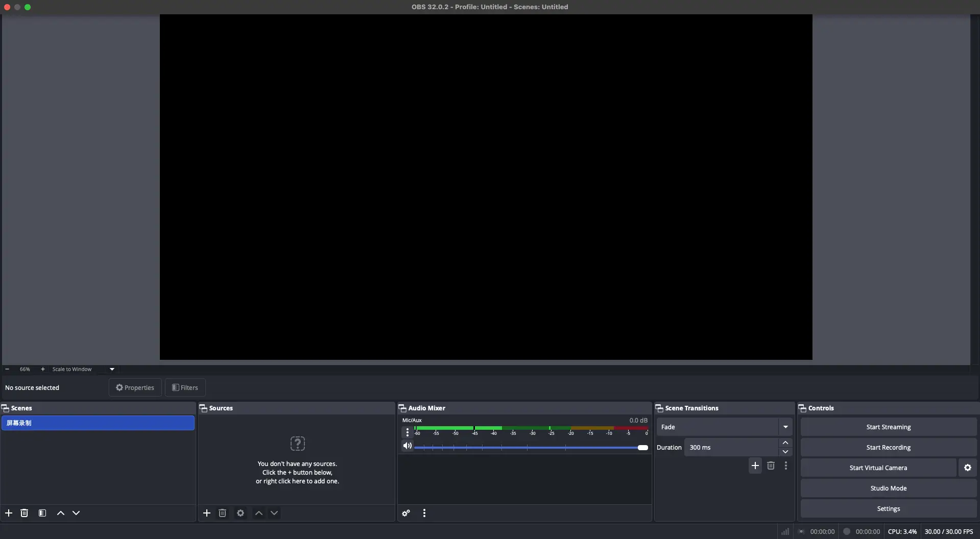Increase transition duration with up stepper
Image resolution: width=980 pixels, height=539 pixels.
(785, 443)
